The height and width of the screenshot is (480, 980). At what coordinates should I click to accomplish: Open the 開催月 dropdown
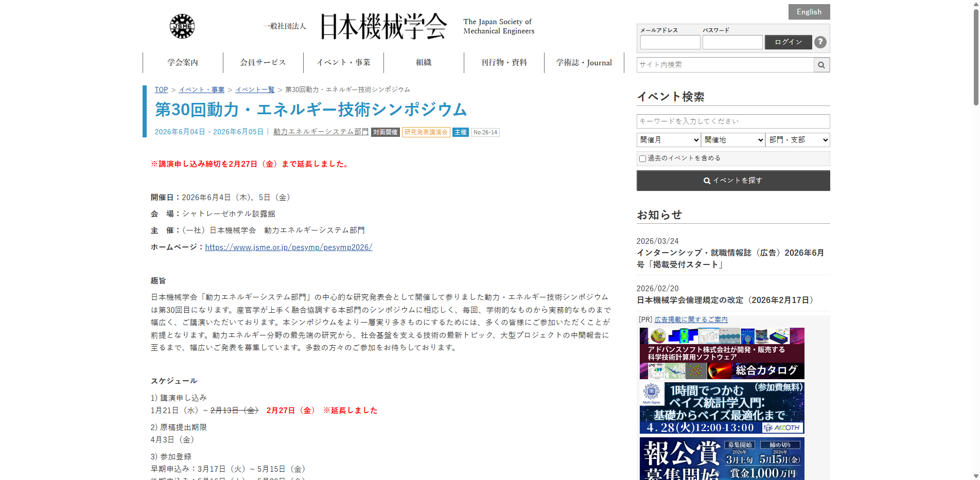tap(668, 139)
